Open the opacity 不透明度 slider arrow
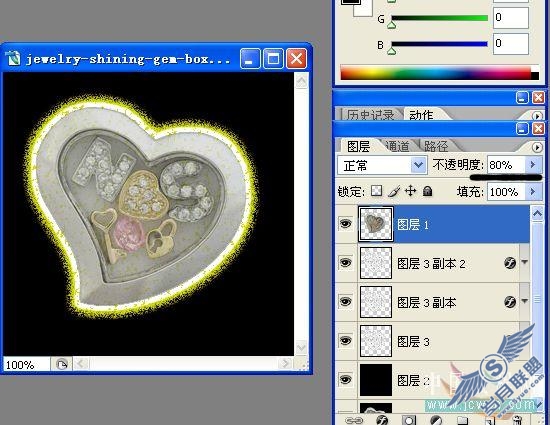 point(533,164)
